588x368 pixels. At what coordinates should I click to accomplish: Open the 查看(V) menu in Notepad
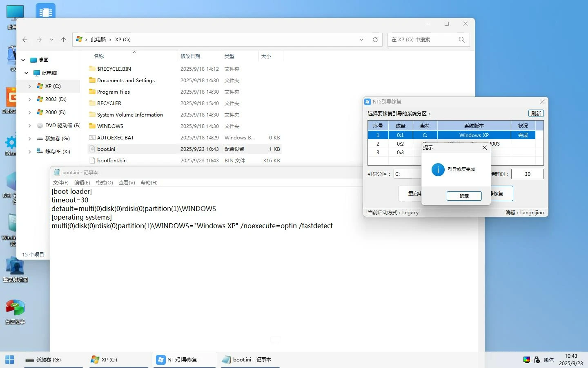point(127,183)
